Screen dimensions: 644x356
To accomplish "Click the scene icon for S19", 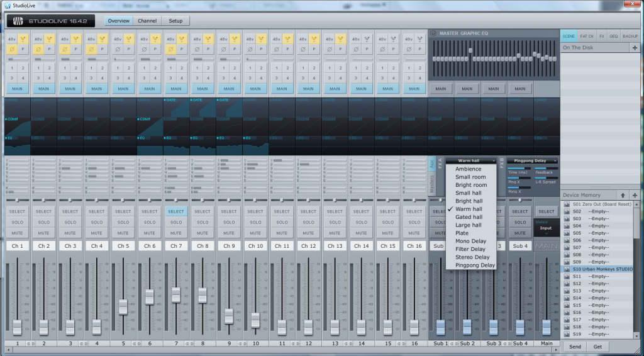I will click(x=567, y=334).
